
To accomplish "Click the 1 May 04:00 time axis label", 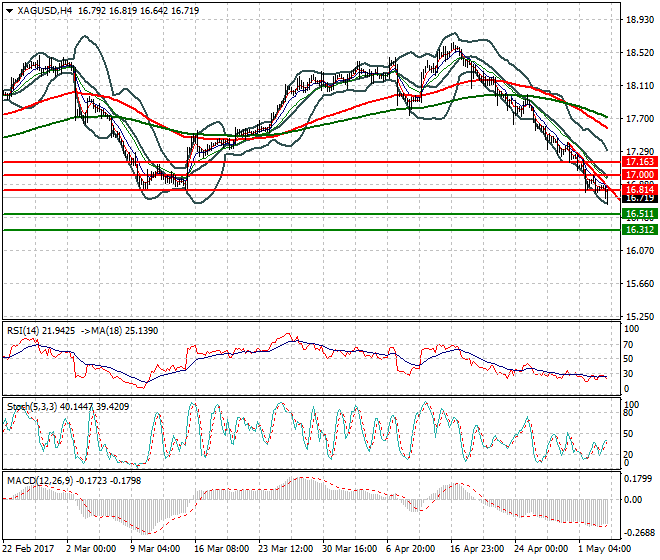I will [603, 548].
